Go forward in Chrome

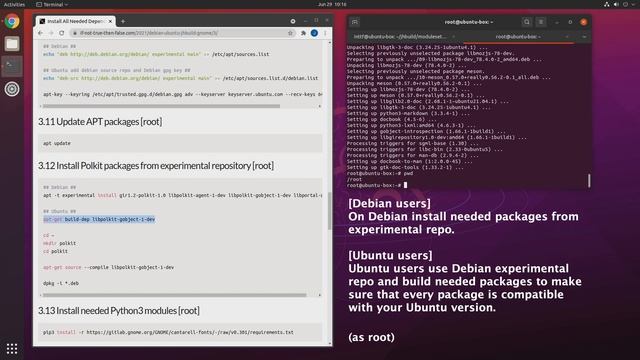(51, 33)
